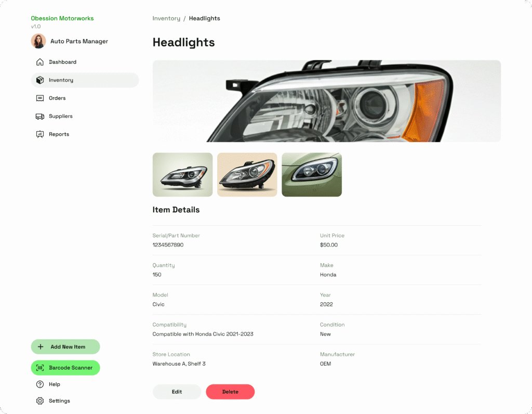Select the beige background headlight thumbnail
This screenshot has height=414, width=532.
point(247,175)
